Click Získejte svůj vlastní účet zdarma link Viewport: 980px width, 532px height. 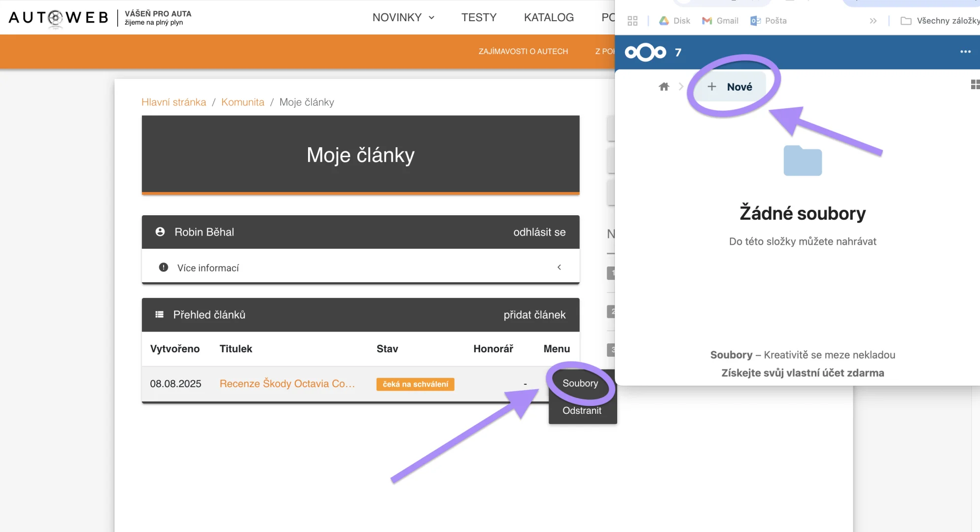tap(803, 373)
